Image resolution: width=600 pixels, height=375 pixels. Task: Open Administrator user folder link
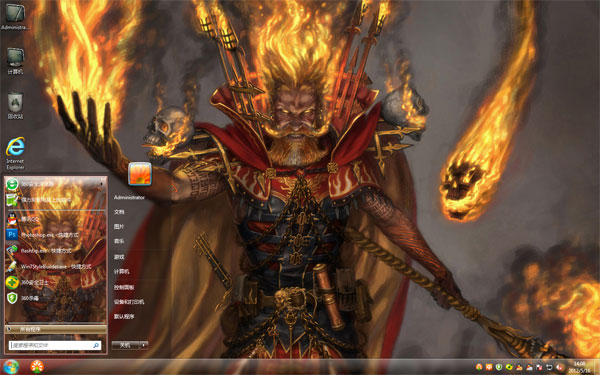coord(129,197)
